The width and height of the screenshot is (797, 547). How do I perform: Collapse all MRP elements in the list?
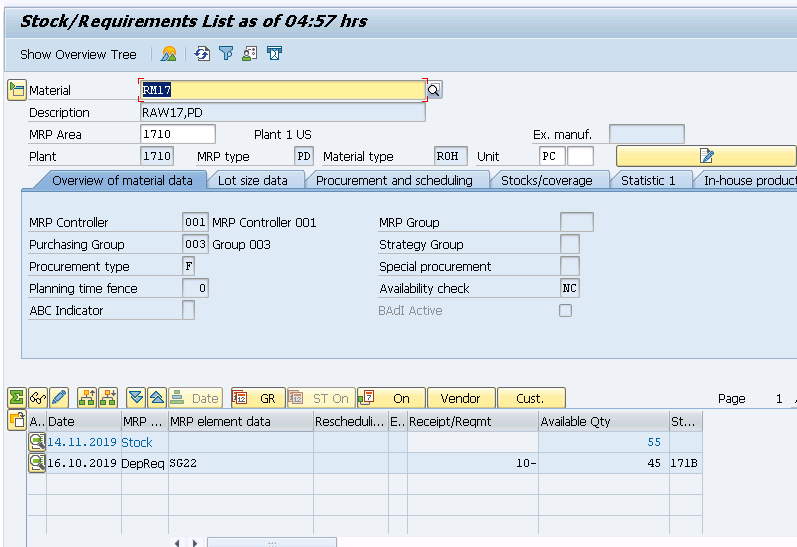[156, 398]
